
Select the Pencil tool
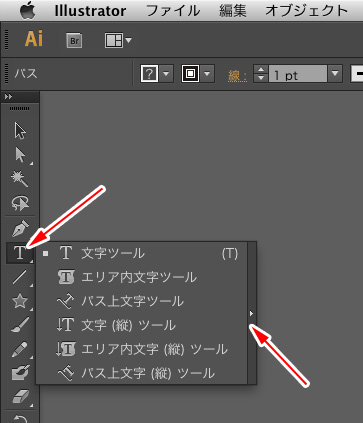point(20,349)
